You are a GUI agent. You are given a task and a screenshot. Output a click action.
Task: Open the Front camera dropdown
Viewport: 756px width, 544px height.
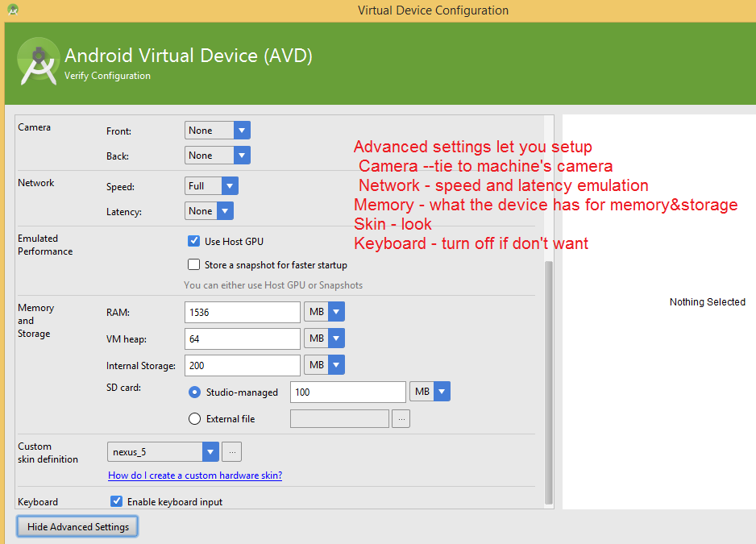(218, 131)
